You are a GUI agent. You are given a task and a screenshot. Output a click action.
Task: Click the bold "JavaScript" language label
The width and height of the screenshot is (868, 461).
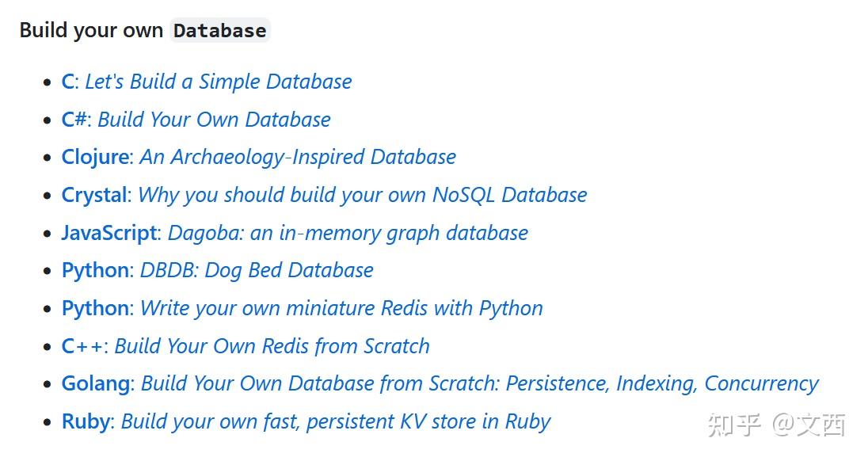109,233
